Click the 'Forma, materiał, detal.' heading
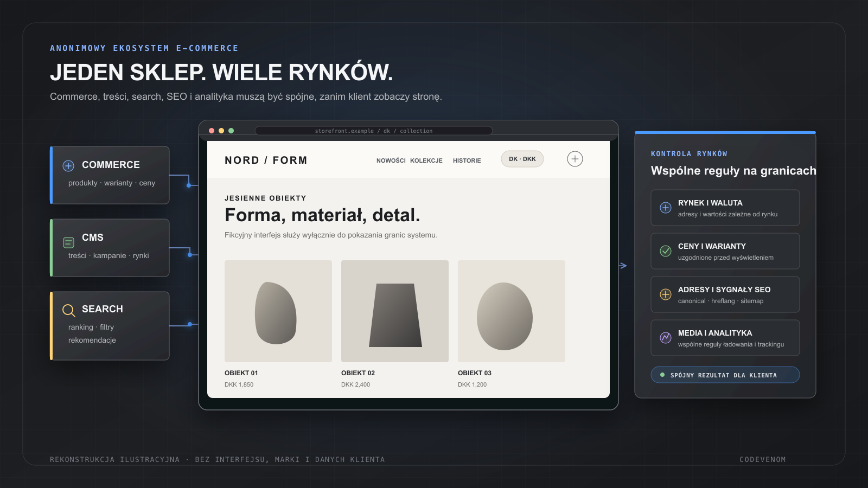This screenshot has width=868, height=488. pyautogui.click(x=322, y=215)
